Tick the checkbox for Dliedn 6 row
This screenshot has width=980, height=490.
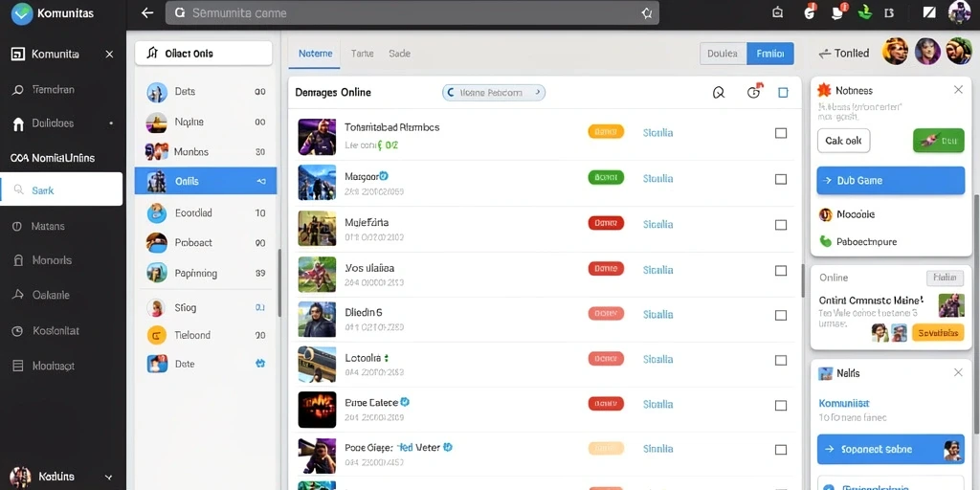coord(781,315)
